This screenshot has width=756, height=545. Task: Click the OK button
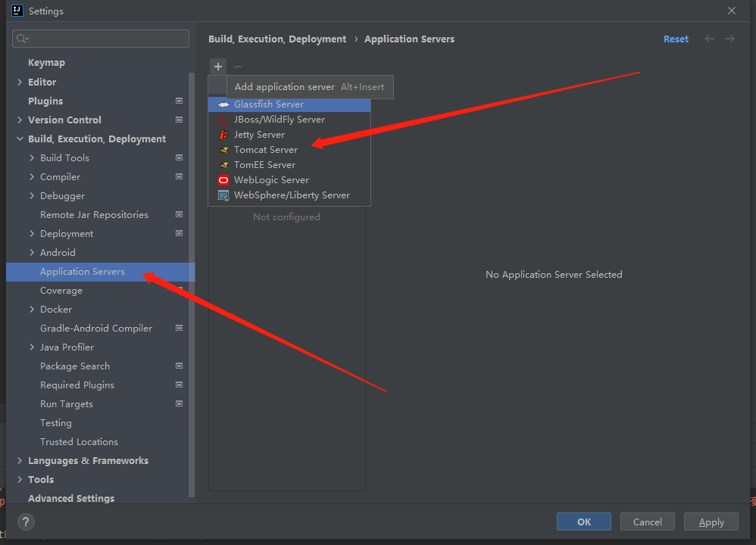click(584, 522)
